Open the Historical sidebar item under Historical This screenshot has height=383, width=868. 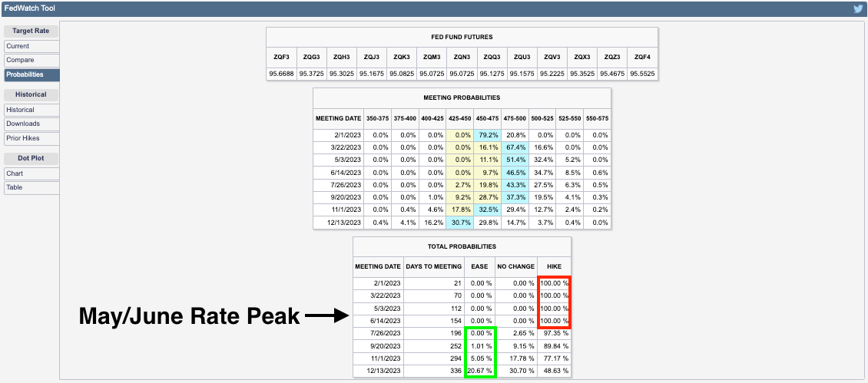[x=31, y=110]
